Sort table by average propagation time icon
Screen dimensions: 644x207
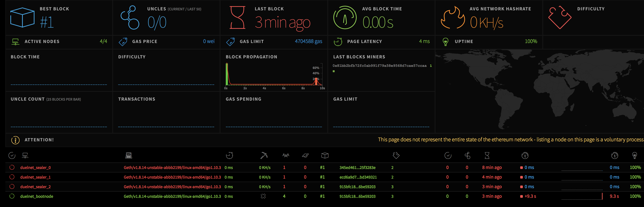pos(615,156)
